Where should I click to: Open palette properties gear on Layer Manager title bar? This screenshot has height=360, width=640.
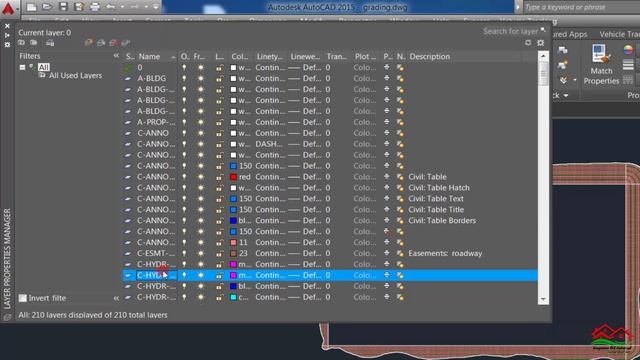pos(7,44)
